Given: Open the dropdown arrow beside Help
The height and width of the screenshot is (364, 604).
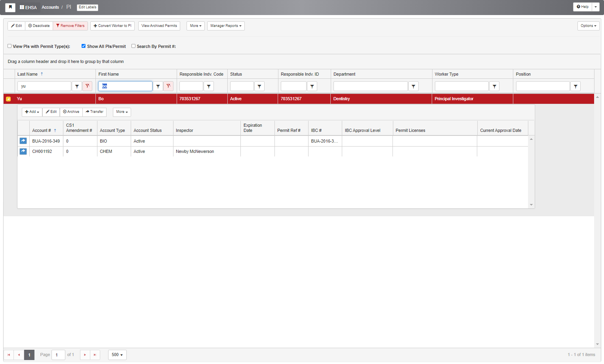Looking at the screenshot, I should point(596,7).
